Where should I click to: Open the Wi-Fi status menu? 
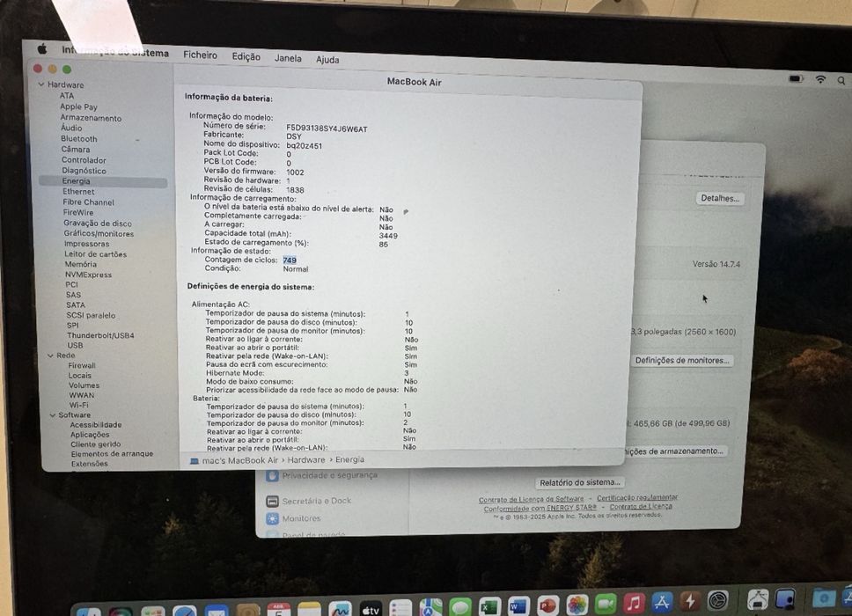820,79
